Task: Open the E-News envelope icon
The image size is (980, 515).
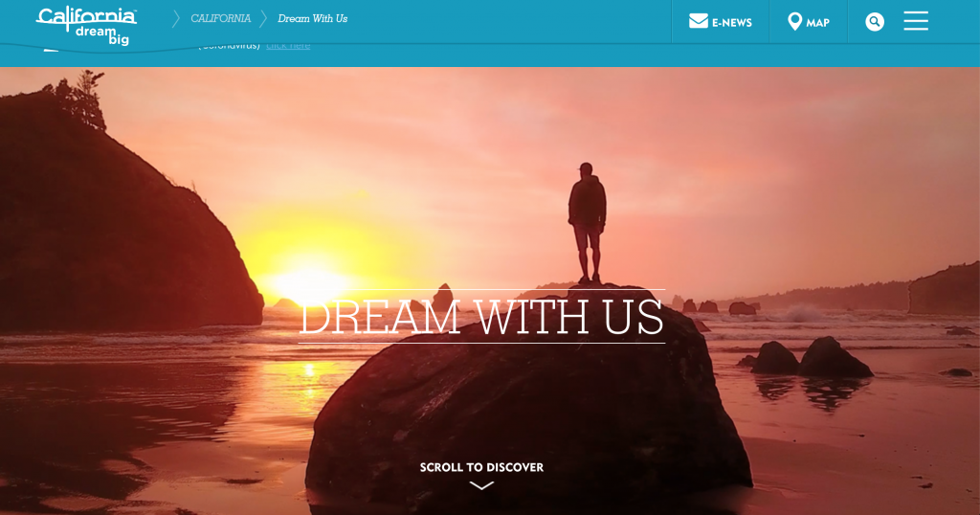Action: tap(698, 21)
